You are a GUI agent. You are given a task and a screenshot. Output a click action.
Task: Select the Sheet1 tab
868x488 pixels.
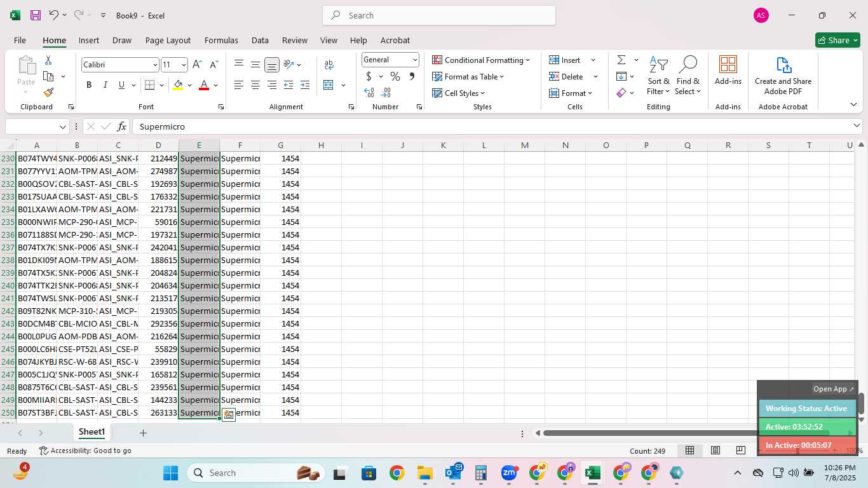point(92,432)
